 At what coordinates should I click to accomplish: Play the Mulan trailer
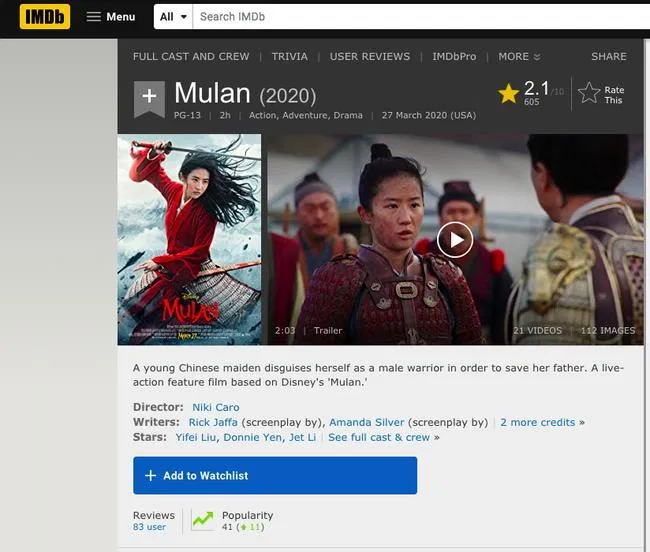click(x=455, y=240)
